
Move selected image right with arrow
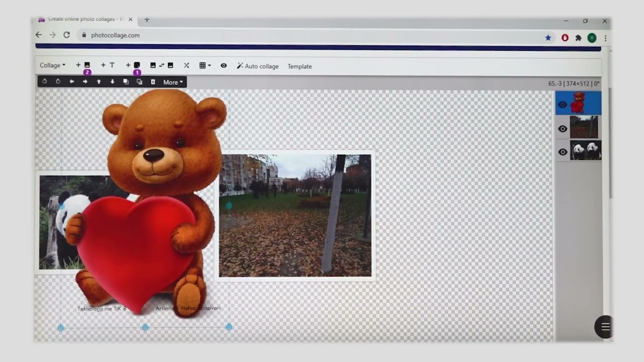[85, 81]
